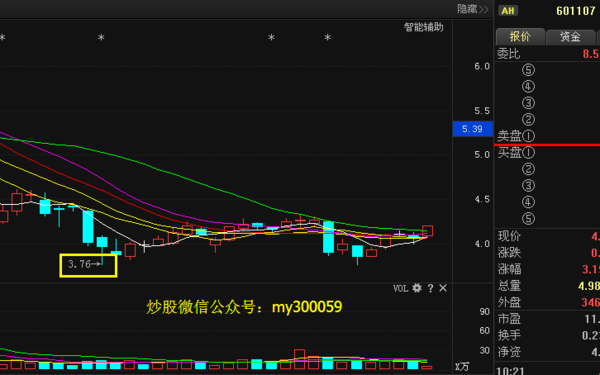
Task: Click stock code 601107
Action: point(576,11)
